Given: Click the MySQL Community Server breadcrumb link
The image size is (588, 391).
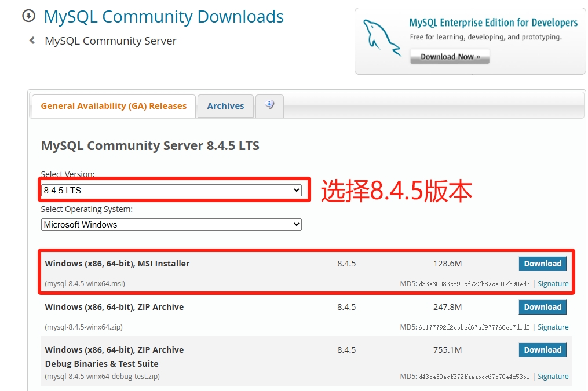Looking at the screenshot, I should coord(111,41).
